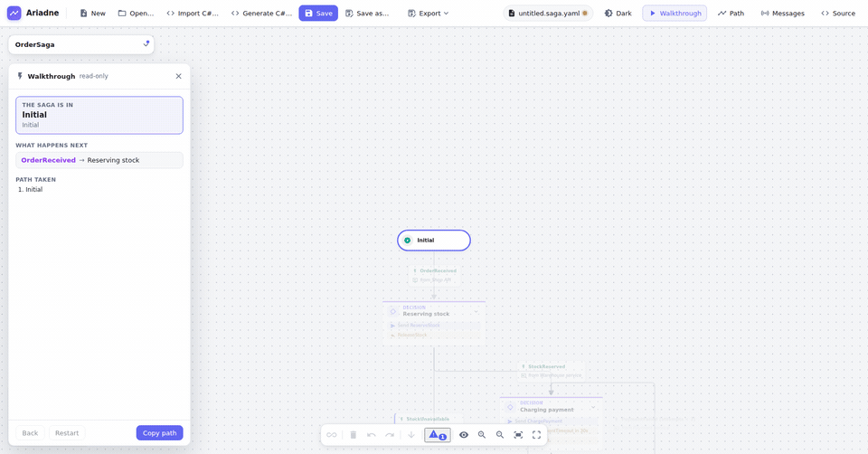Viewport: 868px width, 454px height.
Task: Choose Save as...
Action: (367, 14)
